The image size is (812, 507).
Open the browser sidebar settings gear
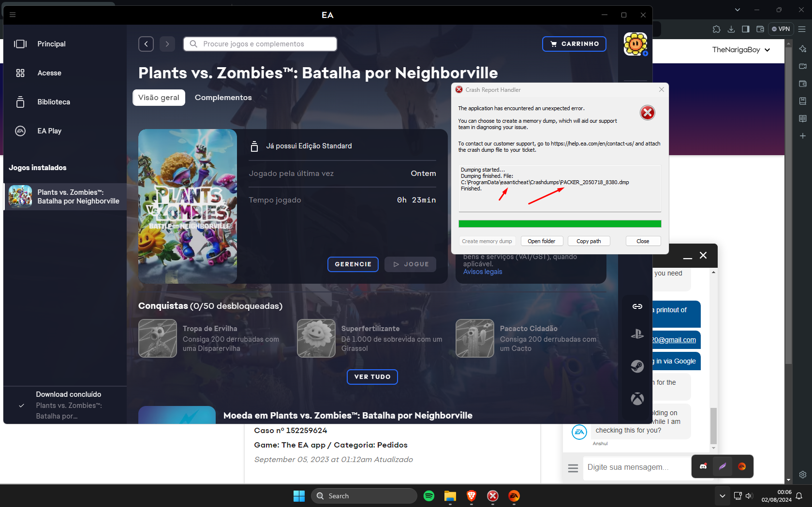pyautogui.click(x=803, y=475)
